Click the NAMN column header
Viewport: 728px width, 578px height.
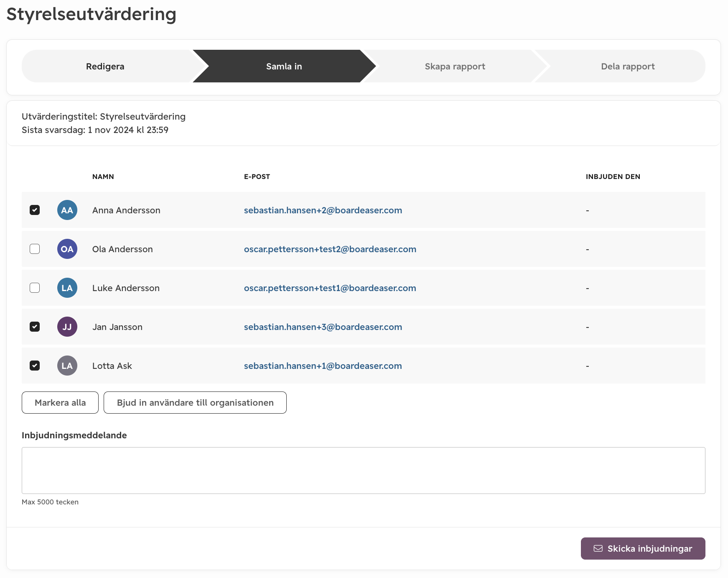(x=103, y=176)
